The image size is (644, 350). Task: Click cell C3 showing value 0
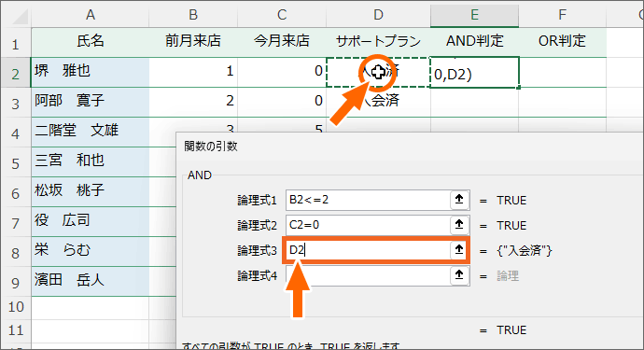[282, 103]
